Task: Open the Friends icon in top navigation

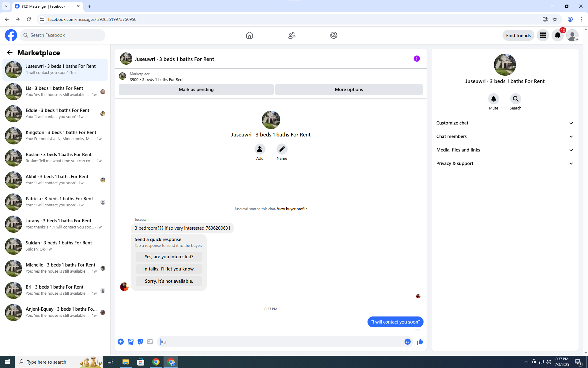Action: tap(292, 35)
